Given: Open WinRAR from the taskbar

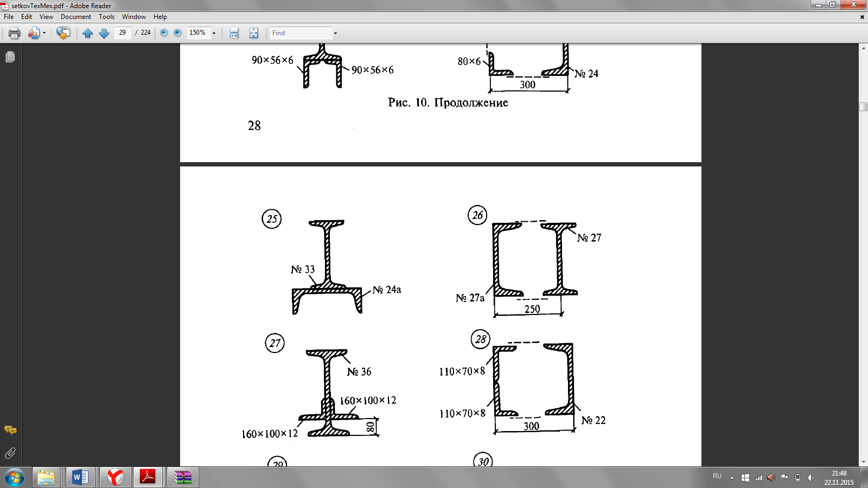Looking at the screenshot, I should [x=183, y=477].
